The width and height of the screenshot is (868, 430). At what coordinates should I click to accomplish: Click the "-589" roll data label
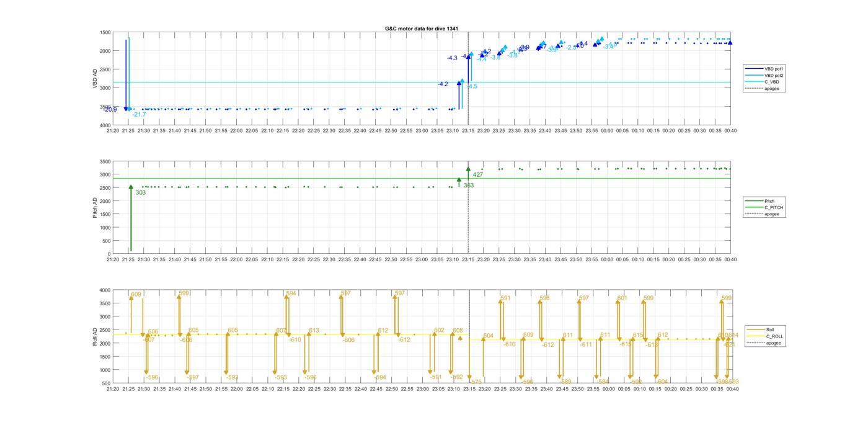(565, 382)
